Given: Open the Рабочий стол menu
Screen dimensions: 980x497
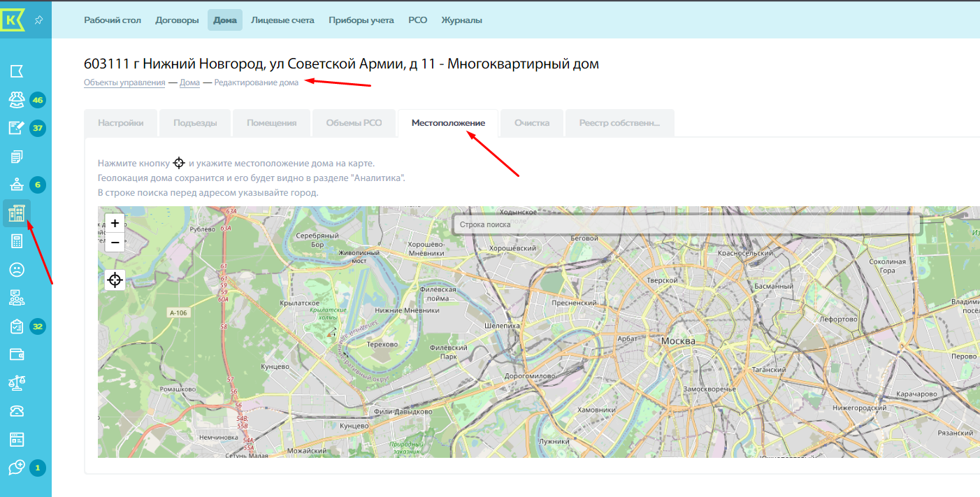Looking at the screenshot, I should point(113,20).
